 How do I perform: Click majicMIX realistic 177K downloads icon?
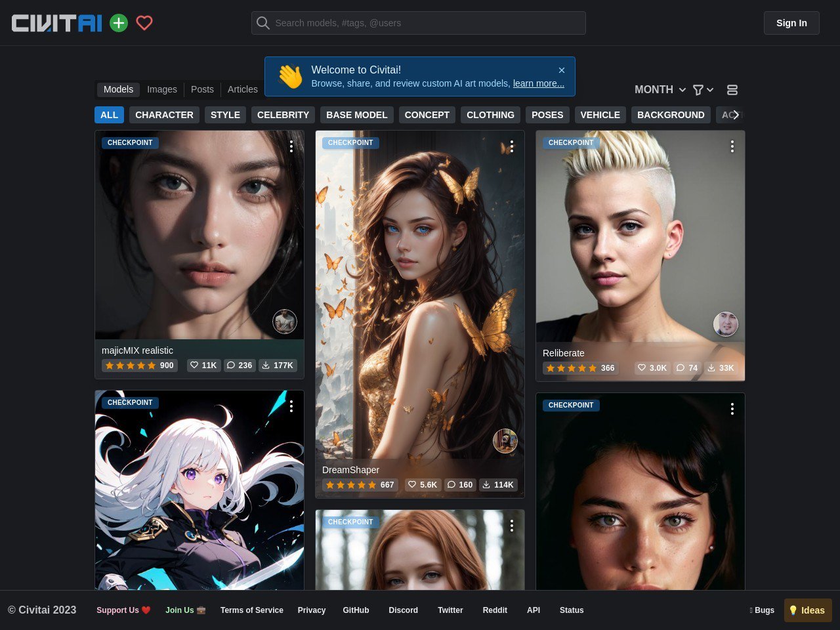[x=278, y=366]
